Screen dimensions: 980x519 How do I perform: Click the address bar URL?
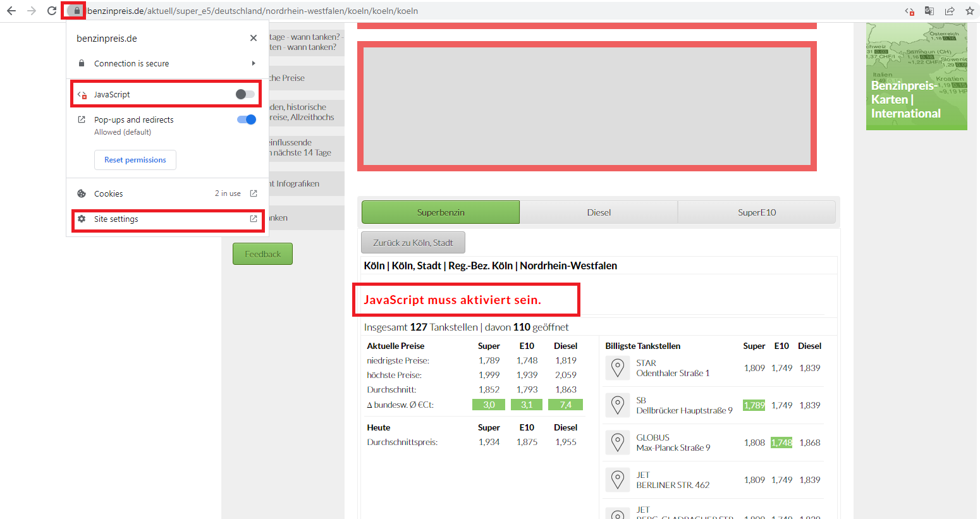click(x=252, y=11)
